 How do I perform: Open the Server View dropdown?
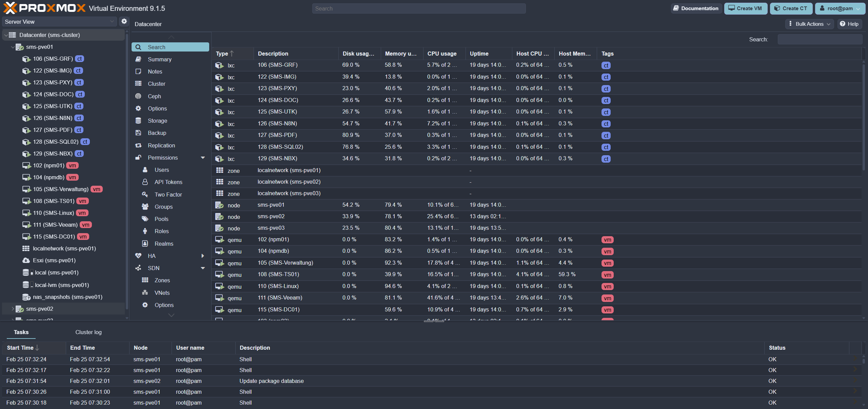[59, 22]
